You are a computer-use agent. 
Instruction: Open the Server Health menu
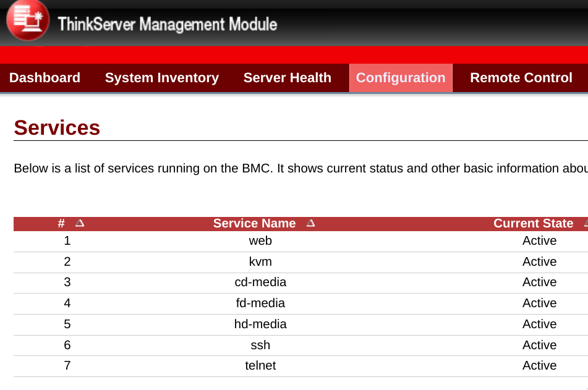click(288, 78)
